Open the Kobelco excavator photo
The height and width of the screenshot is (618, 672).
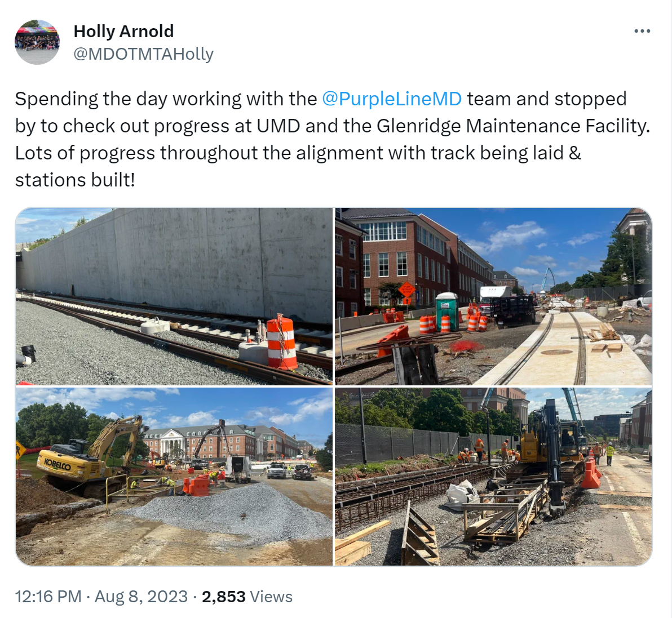point(174,476)
